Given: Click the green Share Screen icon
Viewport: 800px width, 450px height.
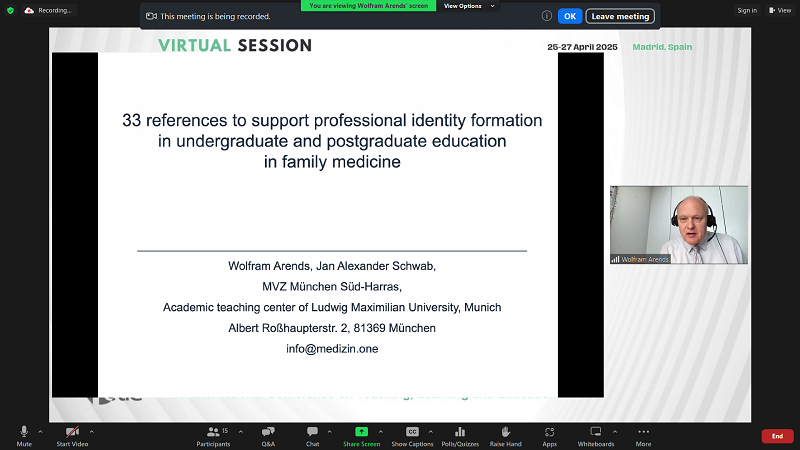Looking at the screenshot, I should point(361,432).
